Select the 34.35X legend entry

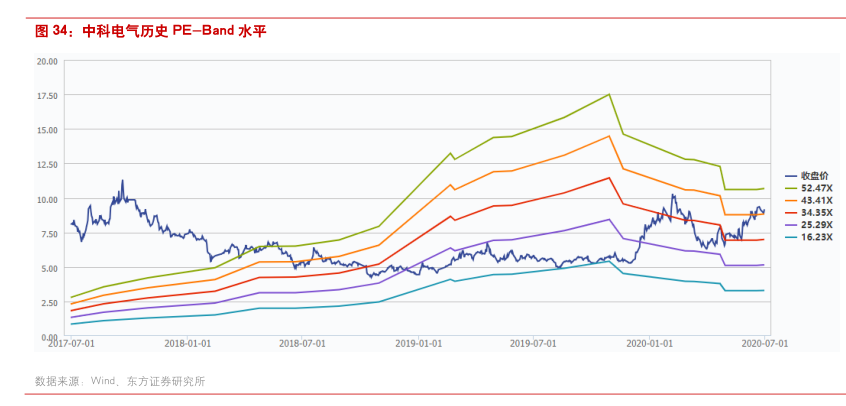tap(807, 213)
